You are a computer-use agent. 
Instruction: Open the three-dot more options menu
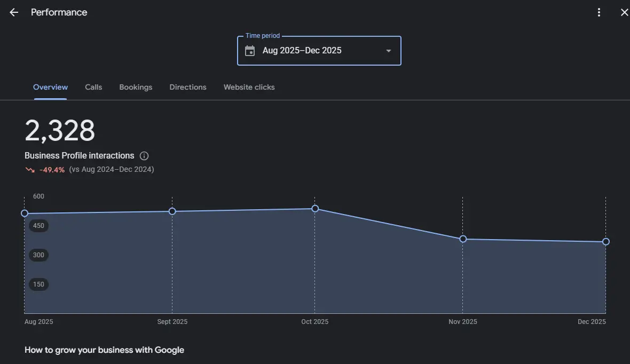pos(599,12)
